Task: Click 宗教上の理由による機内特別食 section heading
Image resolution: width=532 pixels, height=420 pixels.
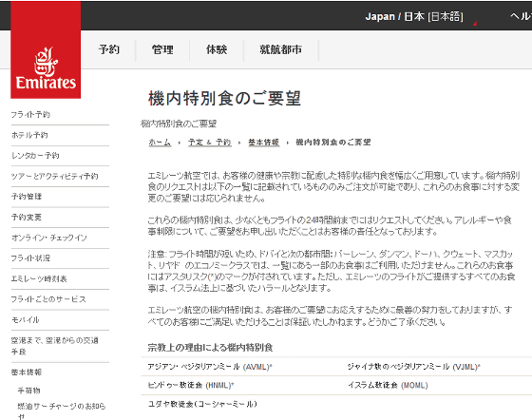Action: click(210, 348)
